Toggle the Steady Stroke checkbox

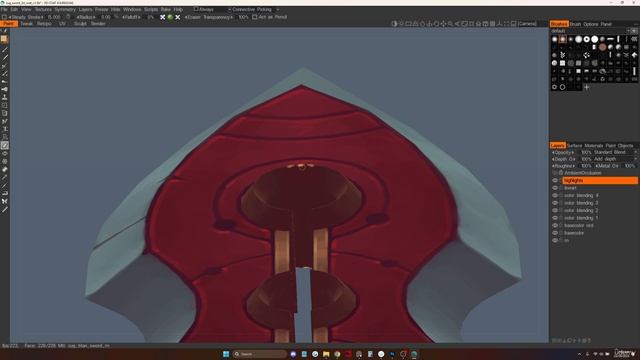tap(4, 17)
